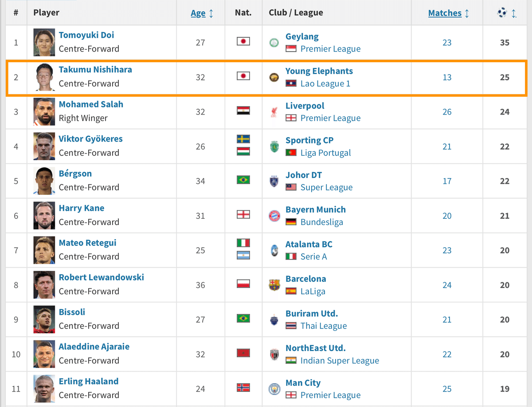Open the Indian Super League link
The width and height of the screenshot is (532, 407).
[x=340, y=360]
